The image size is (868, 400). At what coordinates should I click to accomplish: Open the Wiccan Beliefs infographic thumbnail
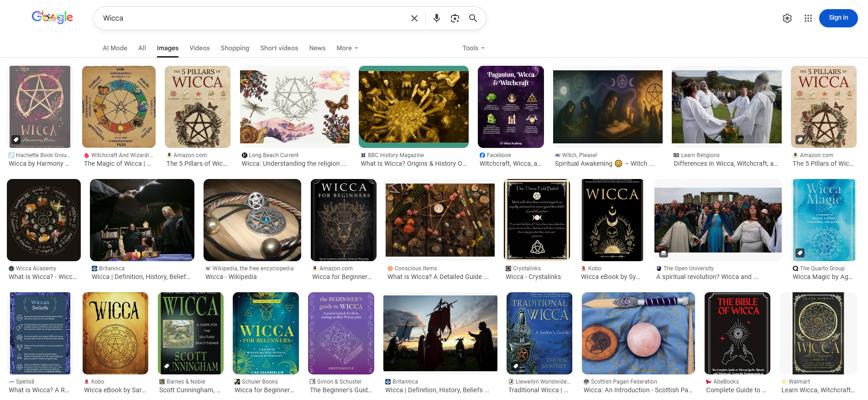pyautogui.click(x=40, y=333)
